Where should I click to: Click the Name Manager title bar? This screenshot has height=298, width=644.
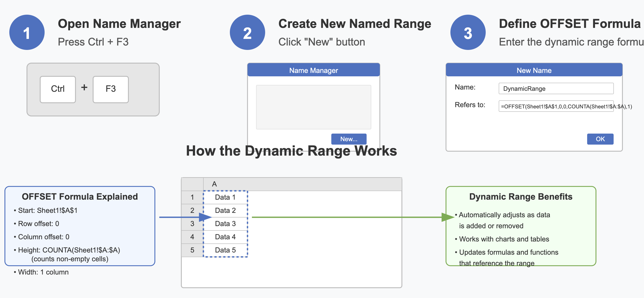(313, 70)
